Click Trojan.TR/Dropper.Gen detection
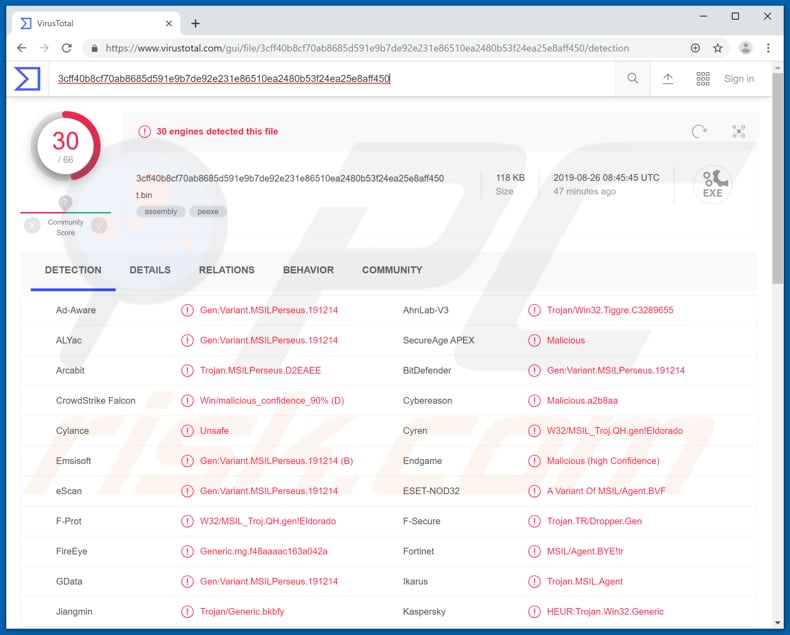This screenshot has width=790, height=635. coord(595,521)
